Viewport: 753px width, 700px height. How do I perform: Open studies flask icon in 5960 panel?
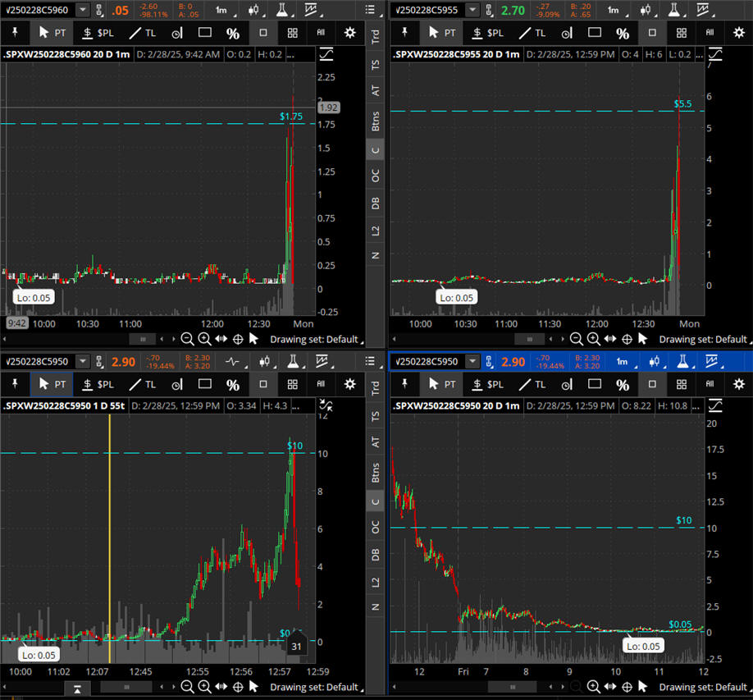[282, 10]
